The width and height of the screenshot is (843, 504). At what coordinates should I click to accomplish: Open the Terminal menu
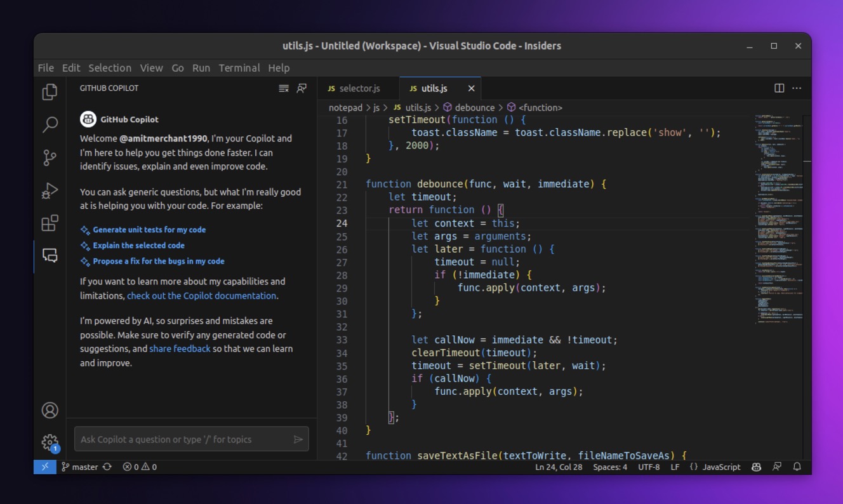(x=239, y=68)
